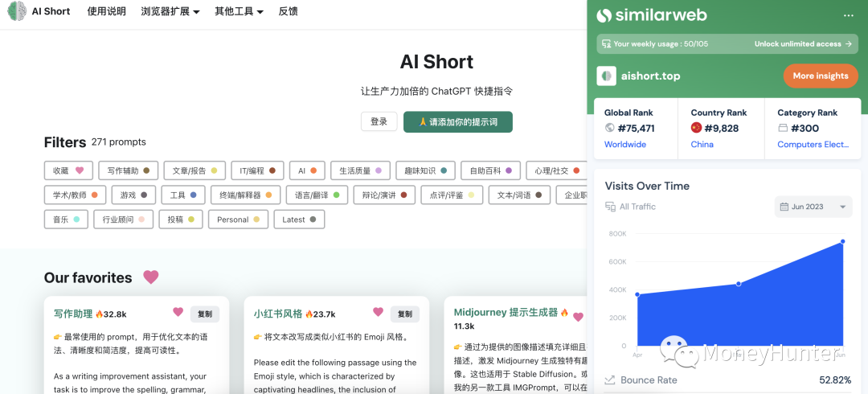Click the Category Rank box icon
This screenshot has width=868, height=394.
click(783, 128)
